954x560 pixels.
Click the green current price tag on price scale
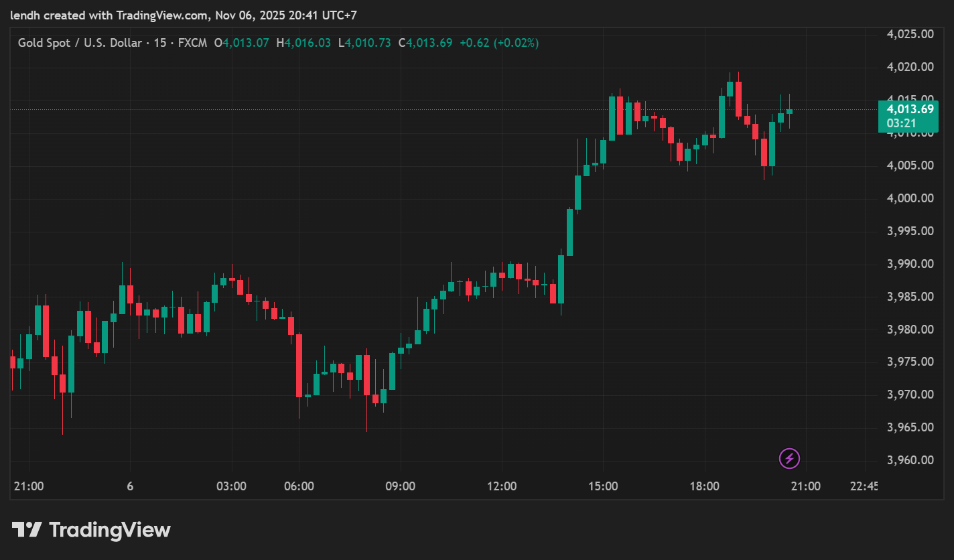(909, 109)
